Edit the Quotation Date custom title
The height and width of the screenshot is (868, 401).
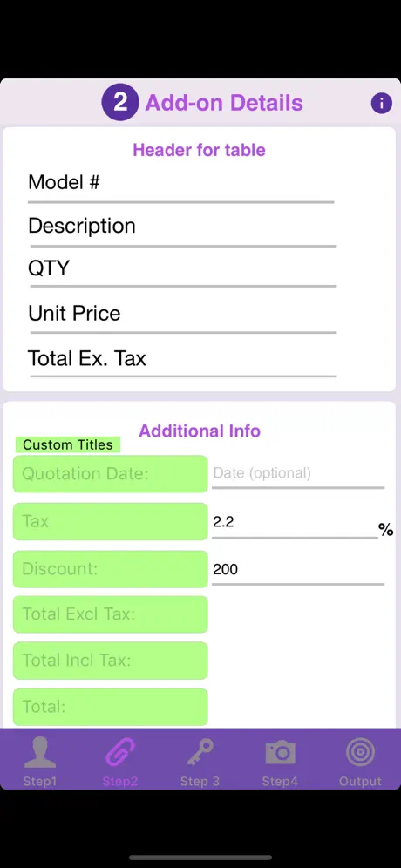110,474
